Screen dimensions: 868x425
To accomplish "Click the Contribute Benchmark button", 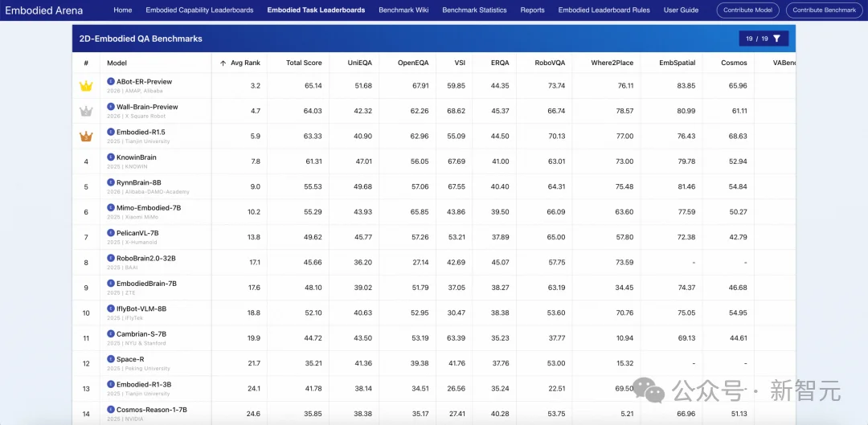I will point(825,10).
